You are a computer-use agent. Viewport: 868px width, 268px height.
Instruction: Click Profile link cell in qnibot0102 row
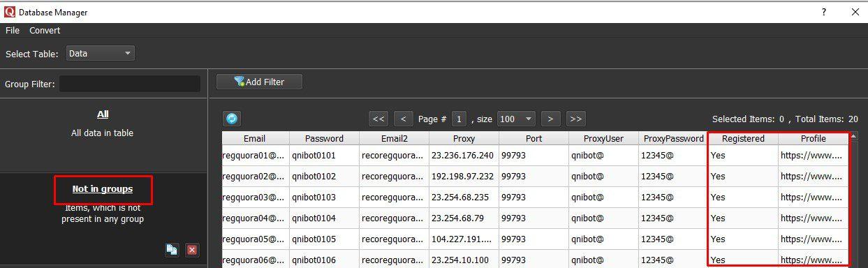(x=814, y=177)
